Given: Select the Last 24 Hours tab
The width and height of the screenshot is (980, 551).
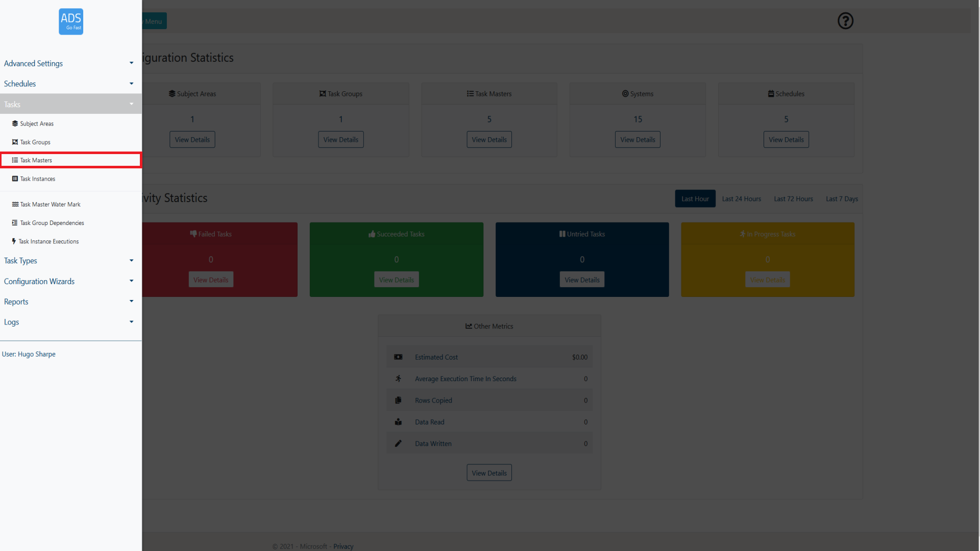Looking at the screenshot, I should [x=741, y=199].
